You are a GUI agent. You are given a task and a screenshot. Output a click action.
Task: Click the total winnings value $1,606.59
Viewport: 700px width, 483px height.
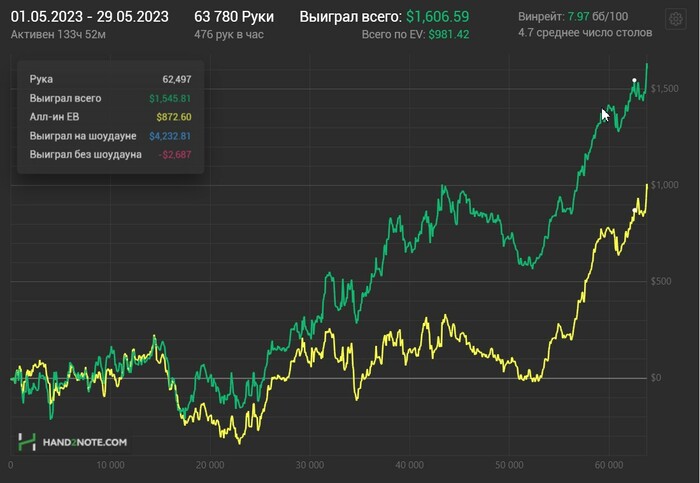coord(438,17)
